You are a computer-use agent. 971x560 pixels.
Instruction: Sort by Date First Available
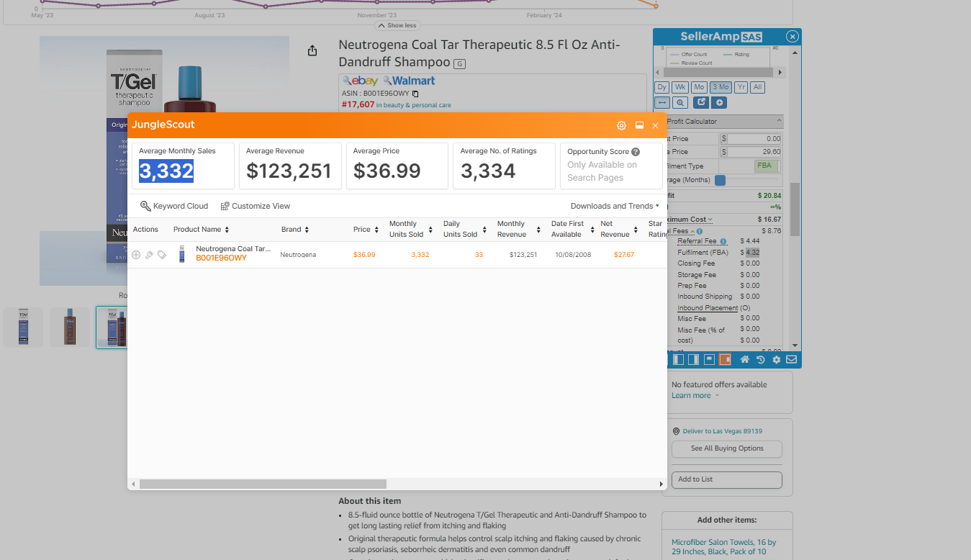pyautogui.click(x=572, y=229)
